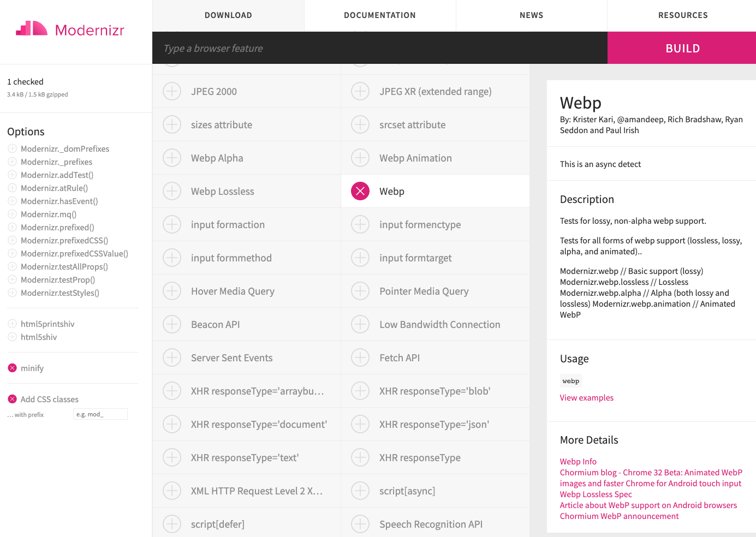Add input formmethod plus icon
This screenshot has width=756, height=537.
pos(172,258)
